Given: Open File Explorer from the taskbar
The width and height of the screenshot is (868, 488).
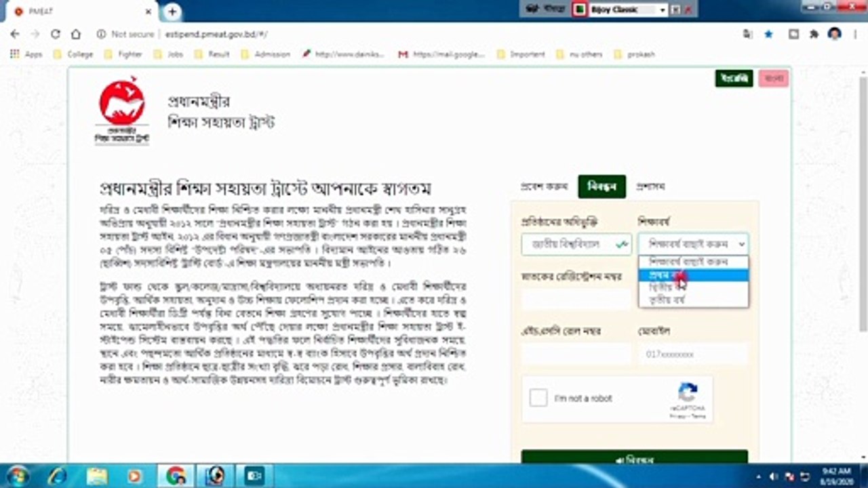Looking at the screenshot, I should [97, 476].
